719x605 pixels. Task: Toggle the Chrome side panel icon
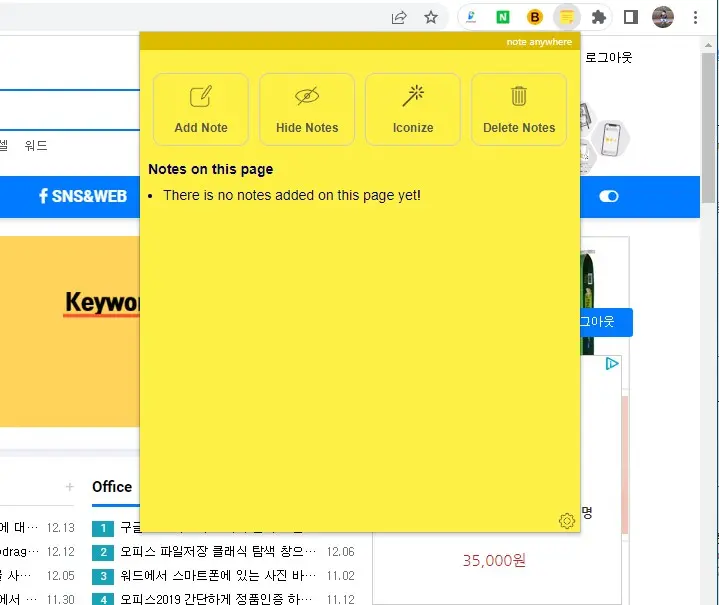point(631,17)
